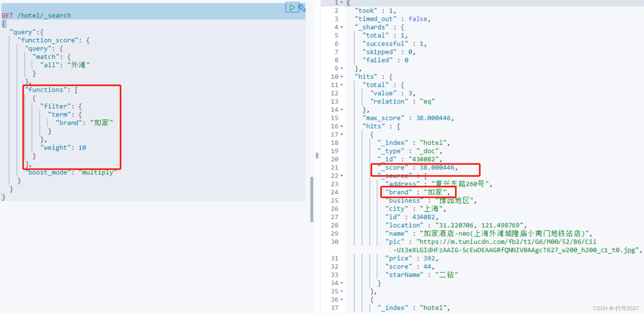Viewport: 644px width, 314px height.
Task: Click the "starName" : "二钻" line
Action: click(421, 275)
